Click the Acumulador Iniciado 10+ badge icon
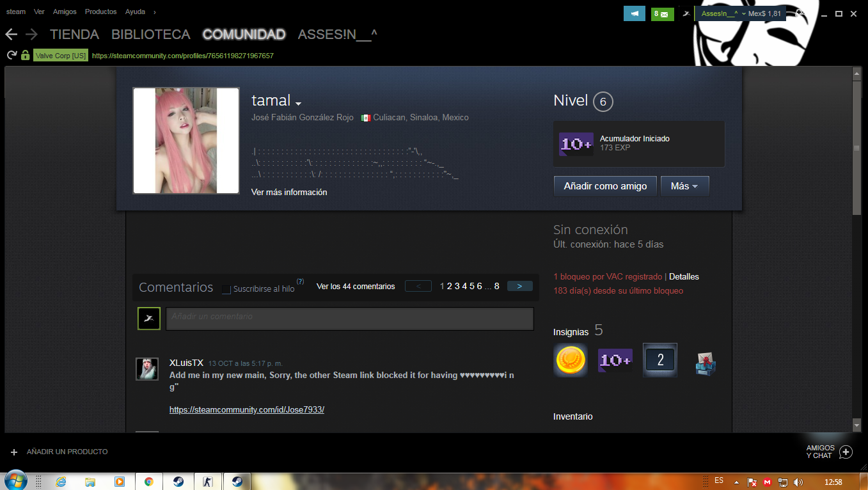The image size is (868, 490). pos(576,144)
